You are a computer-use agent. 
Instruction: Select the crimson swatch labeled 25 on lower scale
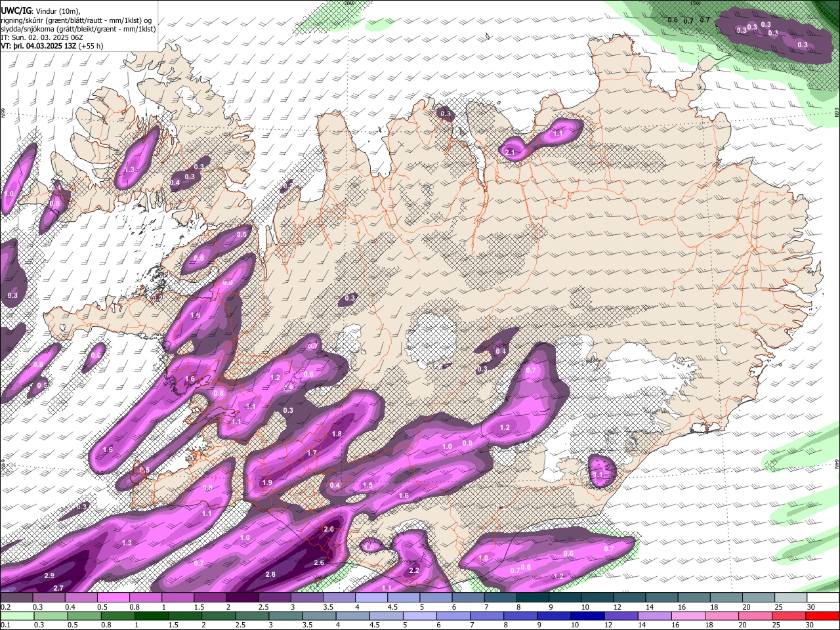pos(789,616)
